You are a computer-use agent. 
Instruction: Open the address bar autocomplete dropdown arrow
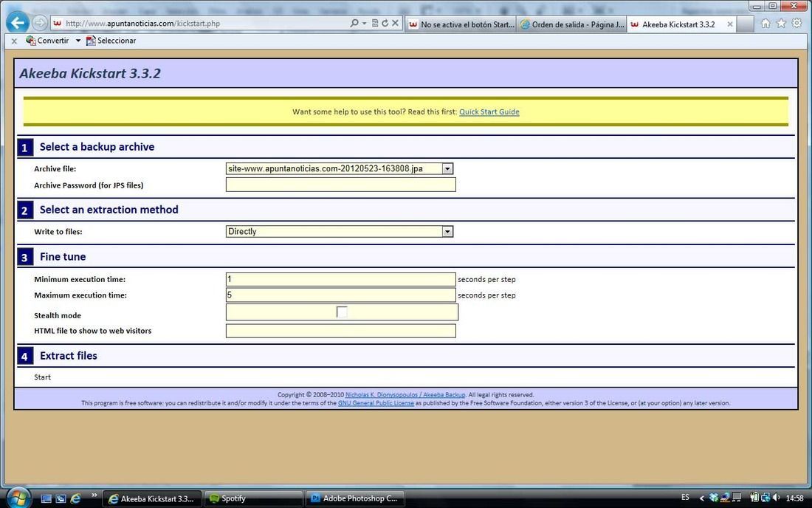[364, 24]
